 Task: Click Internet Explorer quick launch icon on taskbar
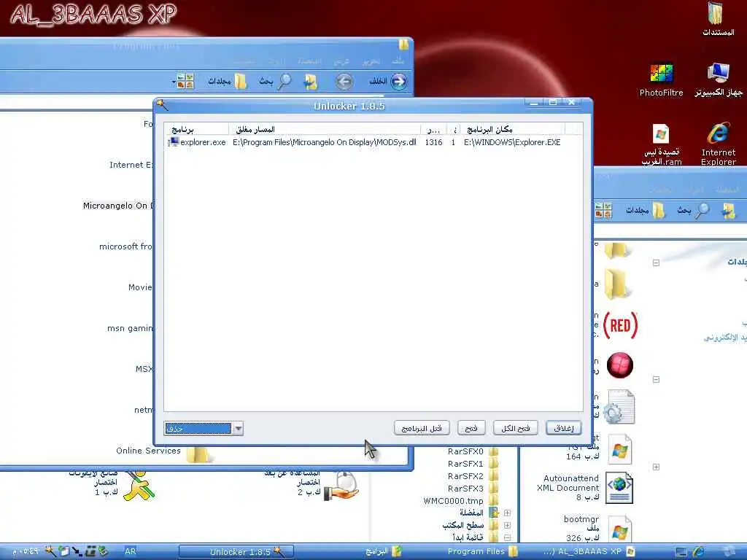tap(700, 551)
